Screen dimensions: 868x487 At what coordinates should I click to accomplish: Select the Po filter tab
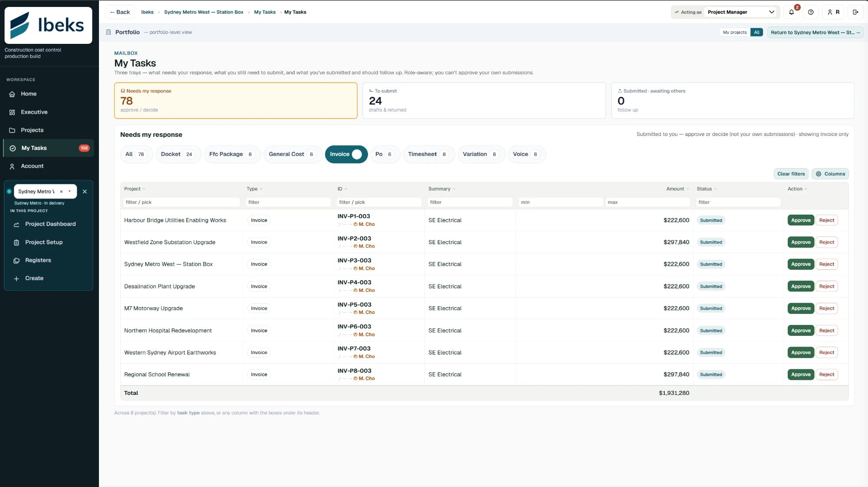385,154
